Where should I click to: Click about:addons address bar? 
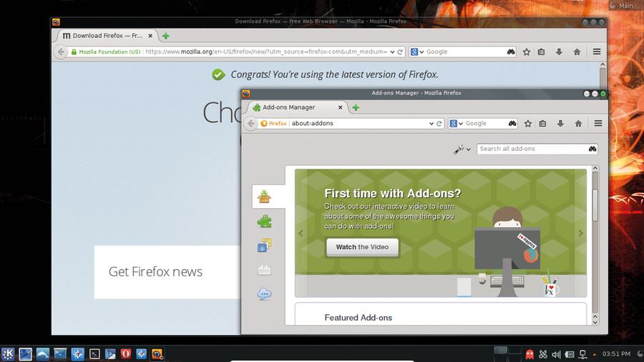(358, 123)
